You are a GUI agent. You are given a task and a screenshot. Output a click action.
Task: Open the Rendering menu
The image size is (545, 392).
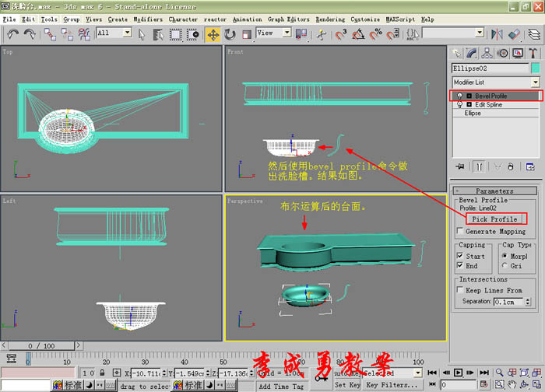(x=330, y=19)
